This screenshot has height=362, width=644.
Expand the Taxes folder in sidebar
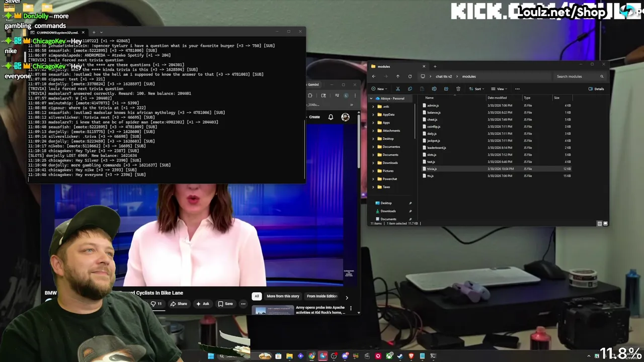[373, 187]
